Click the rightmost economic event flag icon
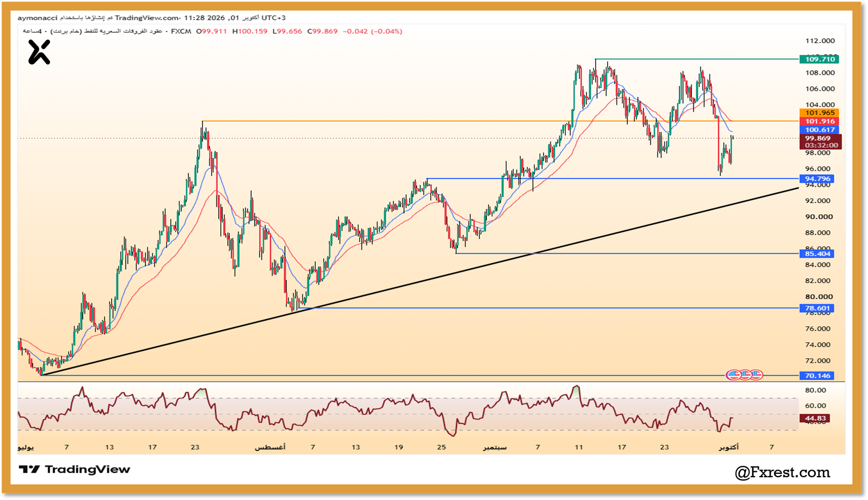The height and width of the screenshot is (500, 868). (x=756, y=375)
